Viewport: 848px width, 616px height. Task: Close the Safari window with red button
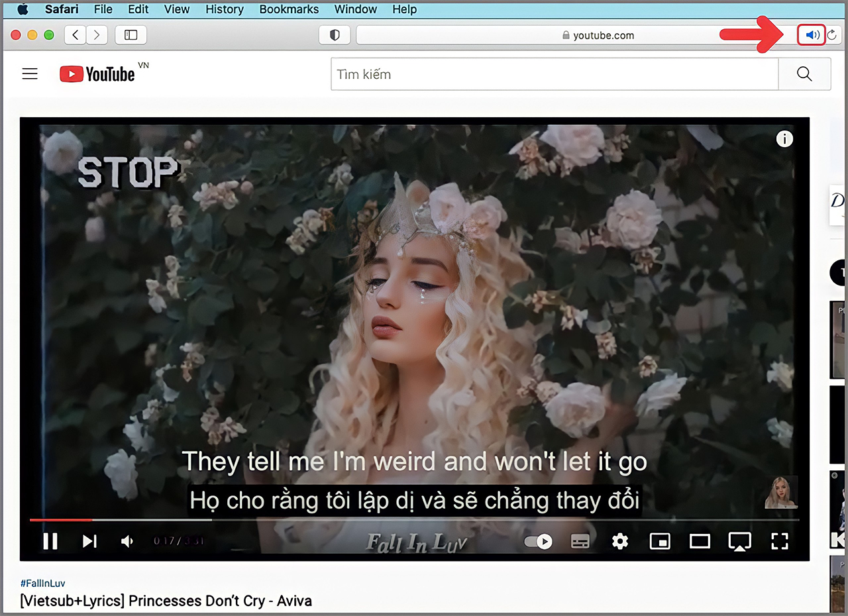pyautogui.click(x=16, y=35)
